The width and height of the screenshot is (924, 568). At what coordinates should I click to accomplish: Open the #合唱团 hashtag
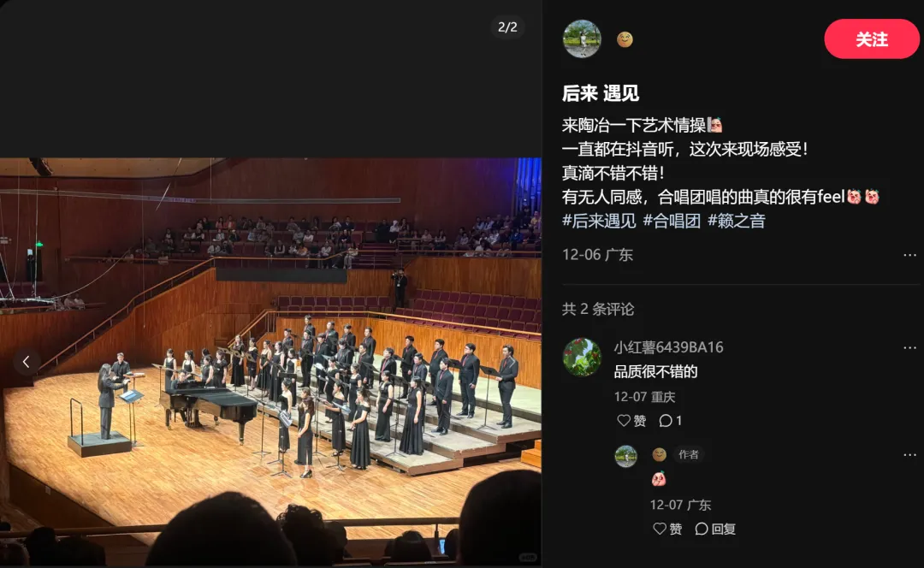(672, 221)
